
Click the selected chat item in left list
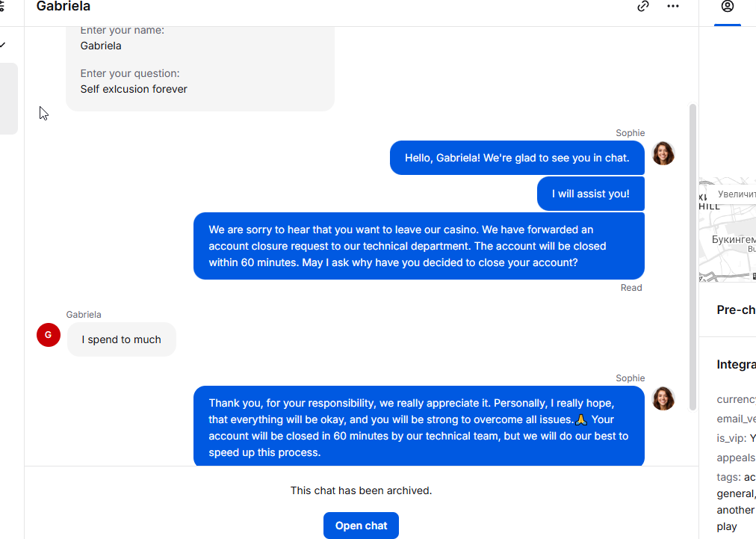click(8, 99)
